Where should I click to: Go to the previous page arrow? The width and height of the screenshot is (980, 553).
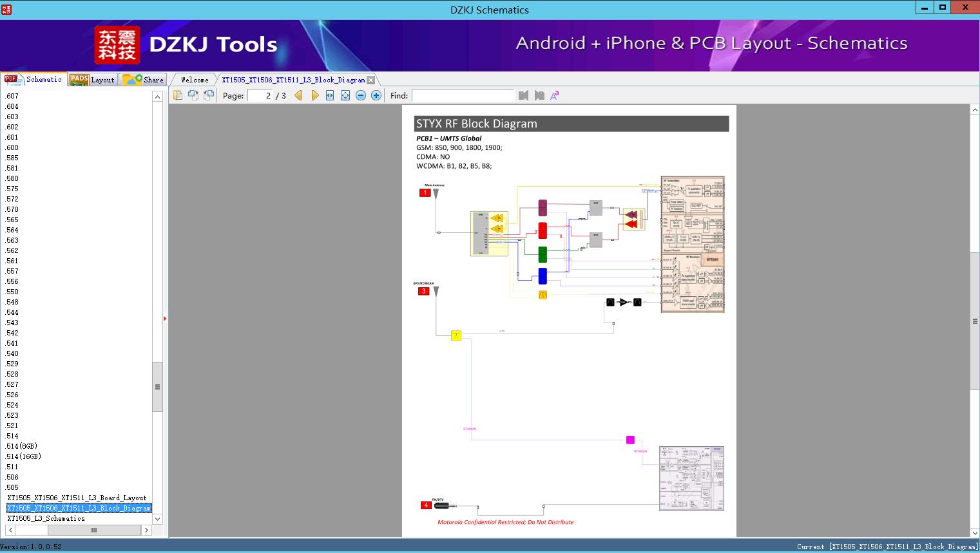tap(298, 95)
